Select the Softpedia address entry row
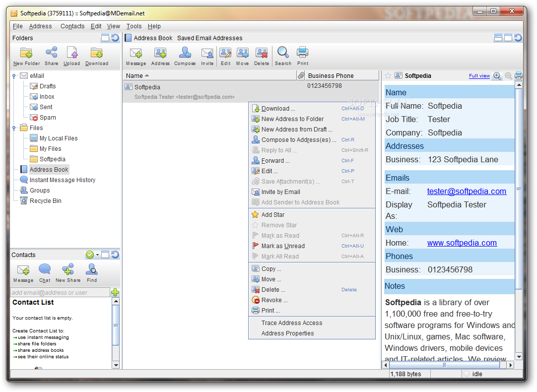This screenshot has width=537, height=392. click(251, 91)
